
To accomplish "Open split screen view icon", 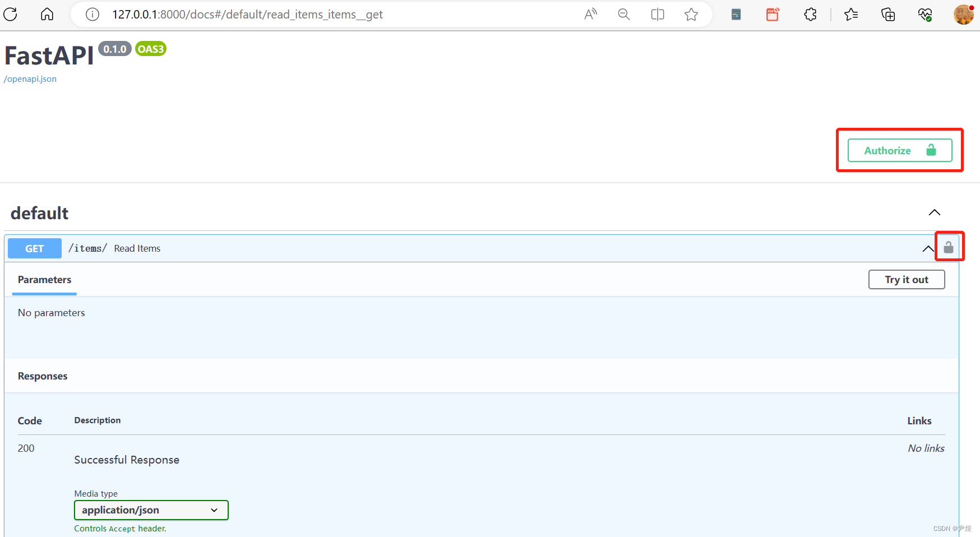I will tap(658, 15).
